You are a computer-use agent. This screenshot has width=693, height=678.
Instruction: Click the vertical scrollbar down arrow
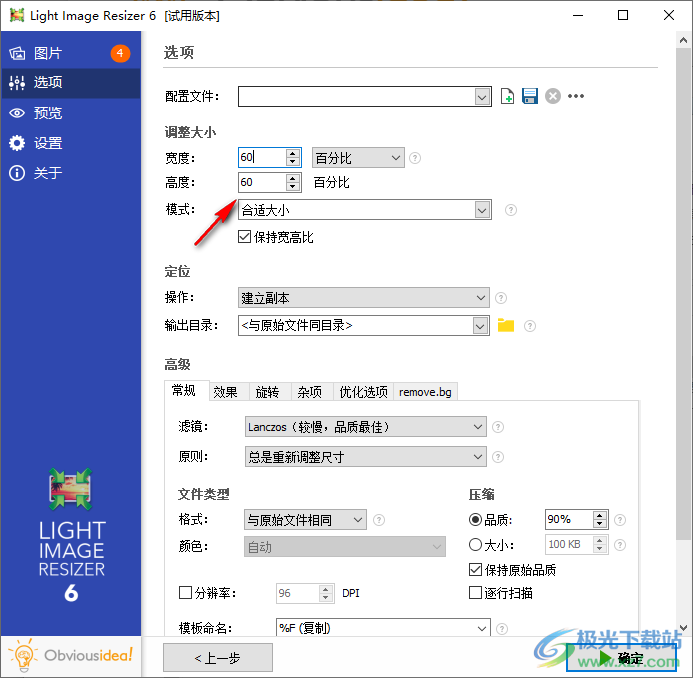[x=683, y=628]
